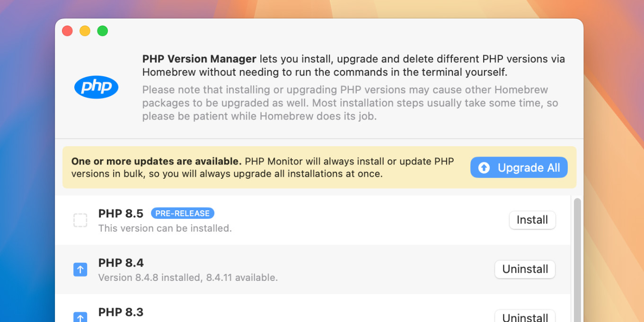644x322 pixels.
Task: Uninstall PHP 8.4
Action: (x=525, y=269)
